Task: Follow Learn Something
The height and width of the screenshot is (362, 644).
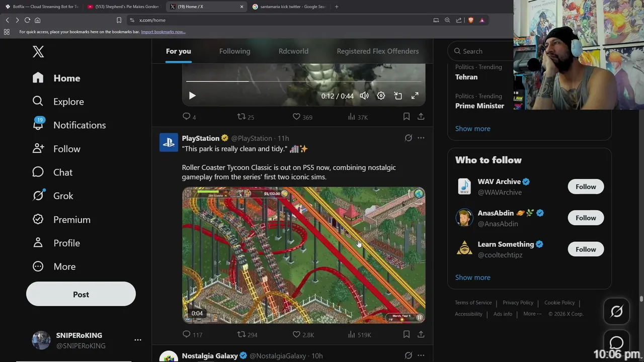Action: point(586,249)
